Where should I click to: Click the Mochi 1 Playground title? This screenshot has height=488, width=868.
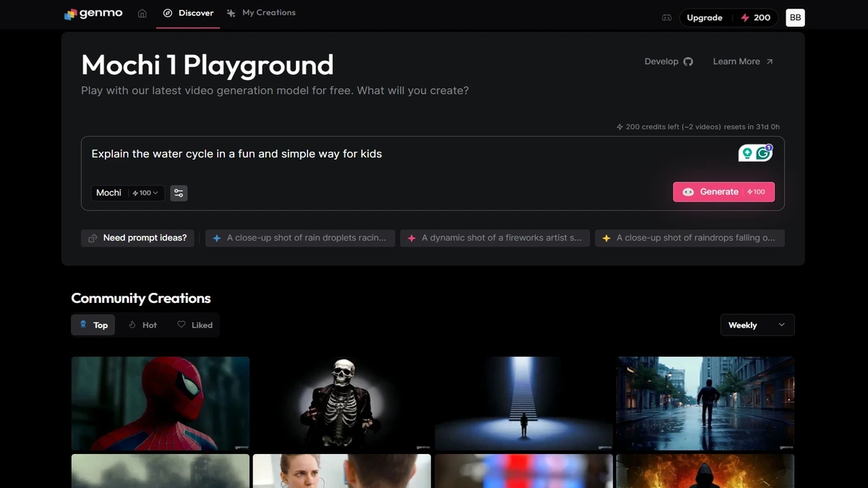pyautogui.click(x=207, y=65)
